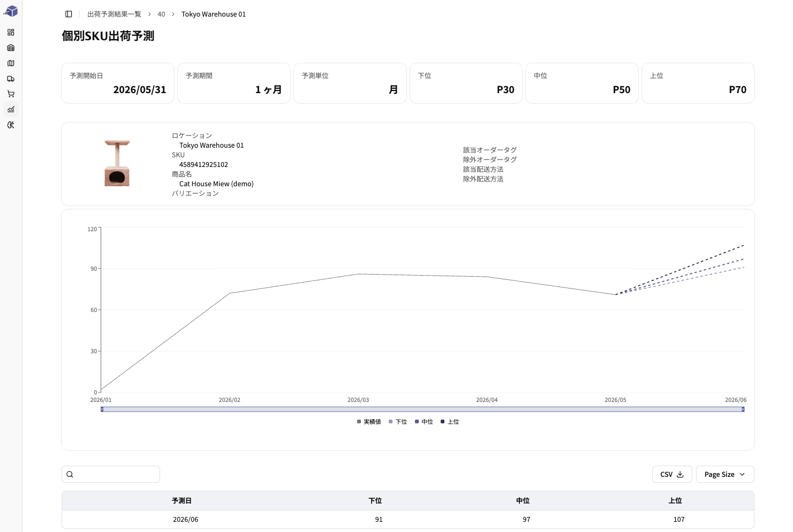Toggle 下位 series in chart legend

coord(398,422)
